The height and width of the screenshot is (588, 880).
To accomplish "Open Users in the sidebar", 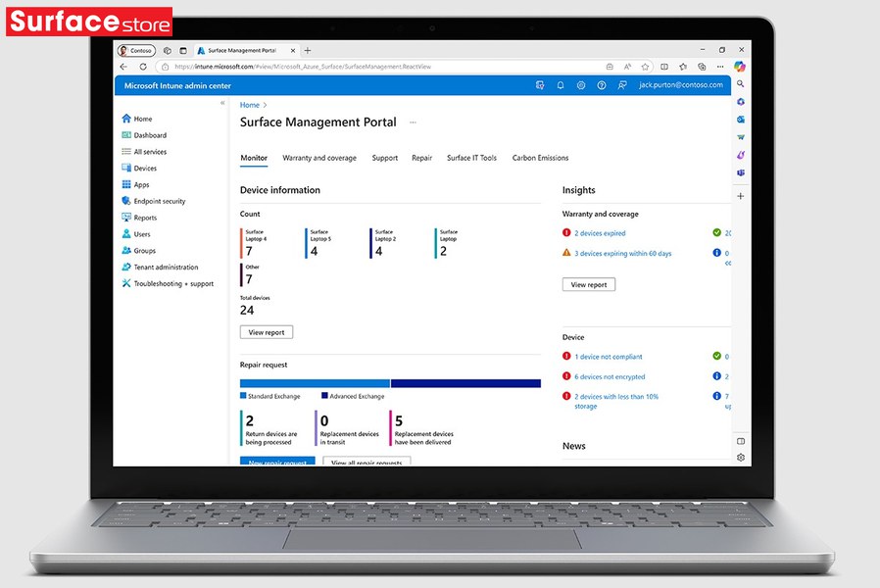I will pos(136,234).
